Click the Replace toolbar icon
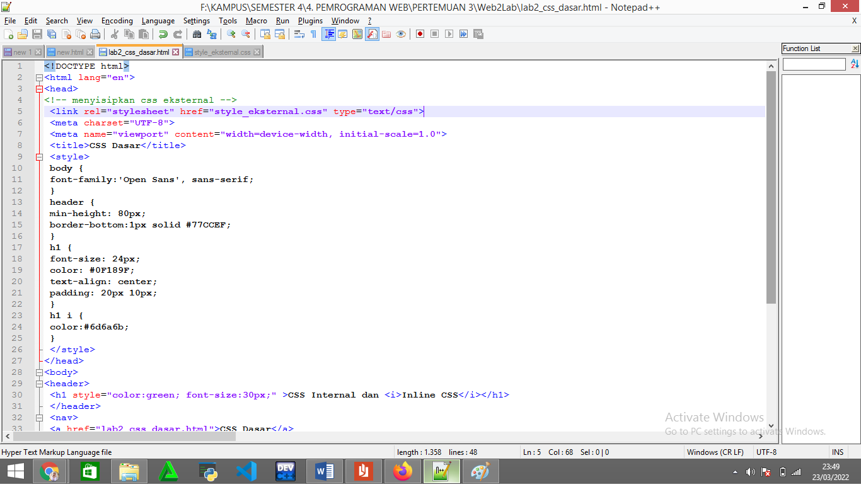 click(x=212, y=33)
